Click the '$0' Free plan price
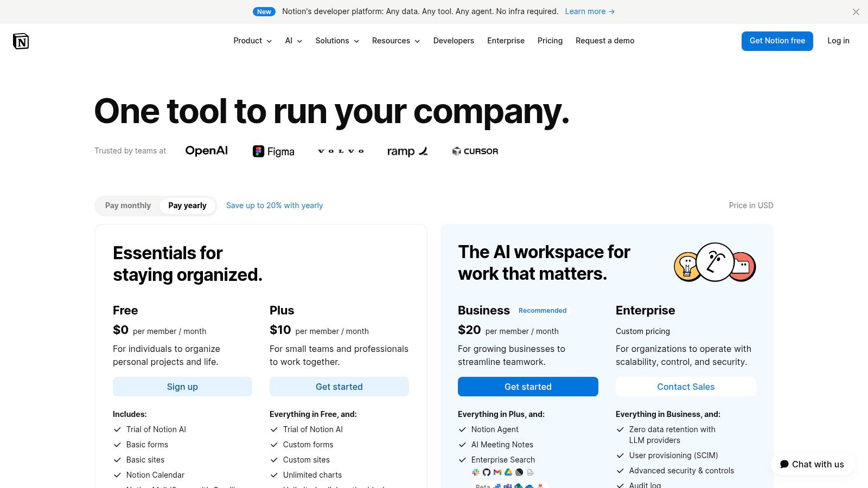The image size is (868, 488). click(120, 330)
